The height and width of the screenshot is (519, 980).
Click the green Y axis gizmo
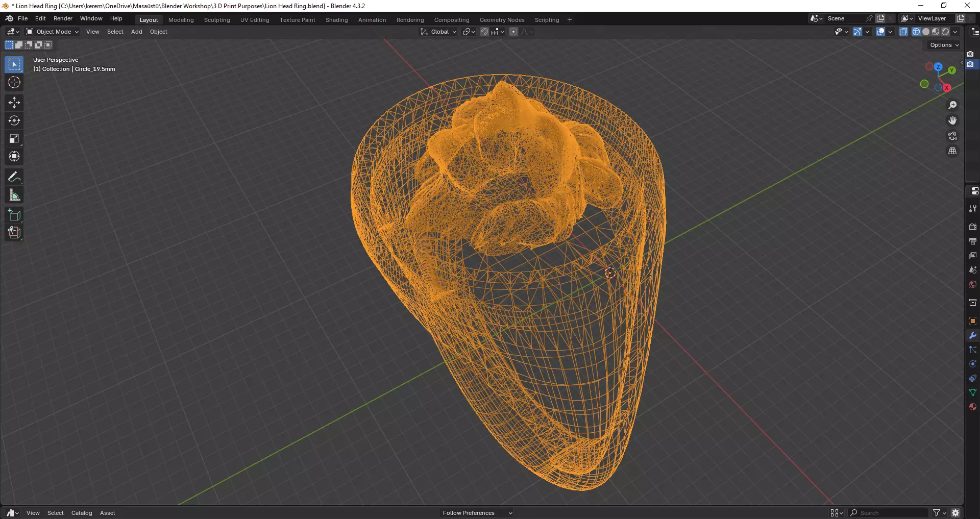click(x=952, y=70)
